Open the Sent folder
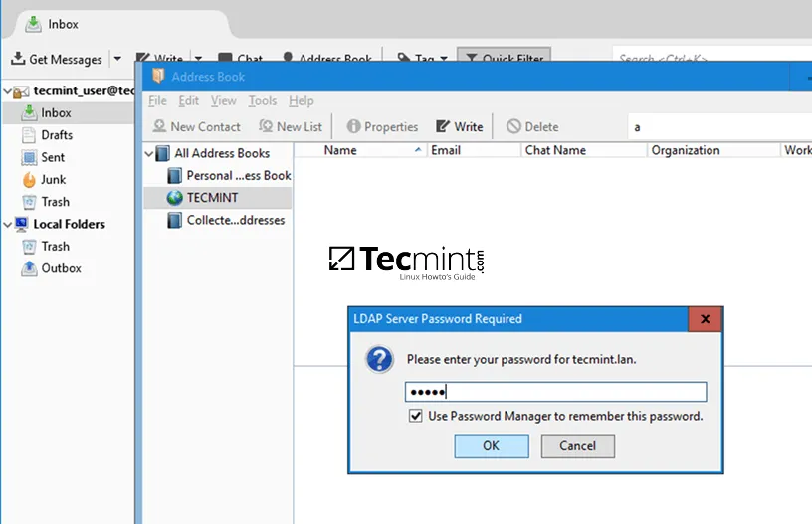This screenshot has height=524, width=812. (x=53, y=157)
